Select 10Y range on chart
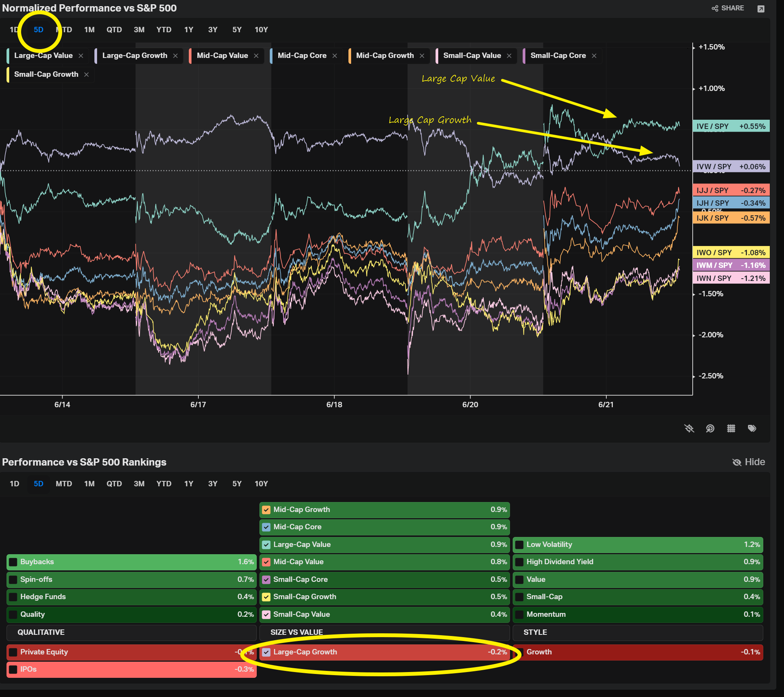The width and height of the screenshot is (784, 697). [x=261, y=30]
